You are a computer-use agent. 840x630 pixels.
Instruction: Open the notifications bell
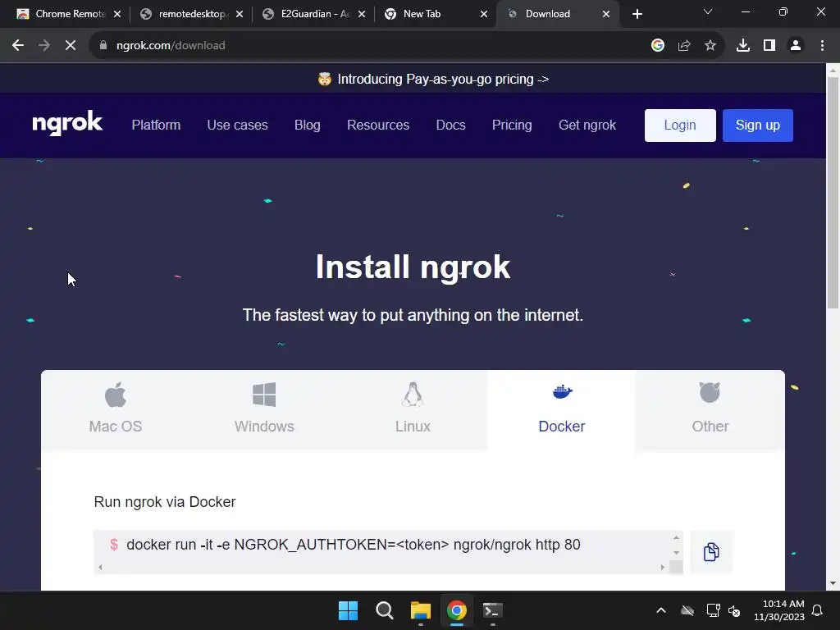click(x=817, y=610)
